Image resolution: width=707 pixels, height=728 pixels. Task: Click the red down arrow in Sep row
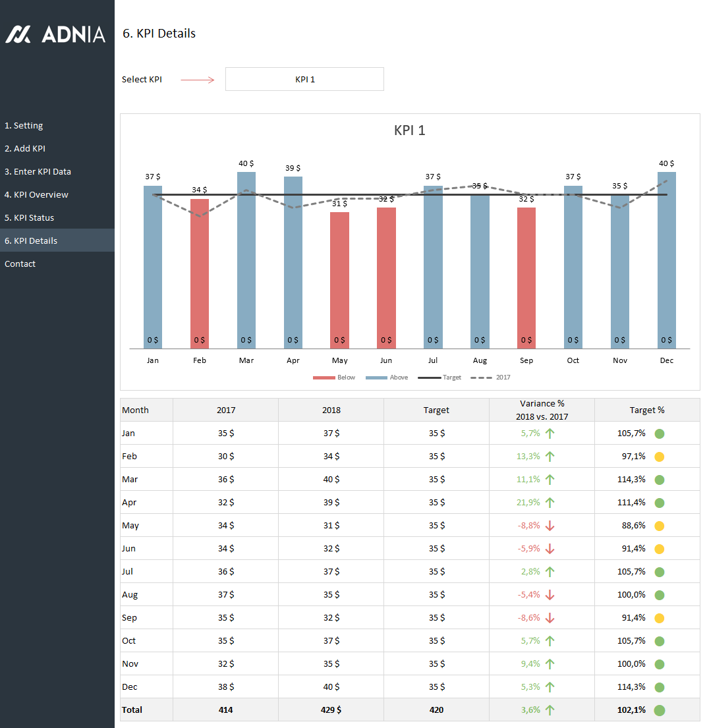pyautogui.click(x=550, y=618)
